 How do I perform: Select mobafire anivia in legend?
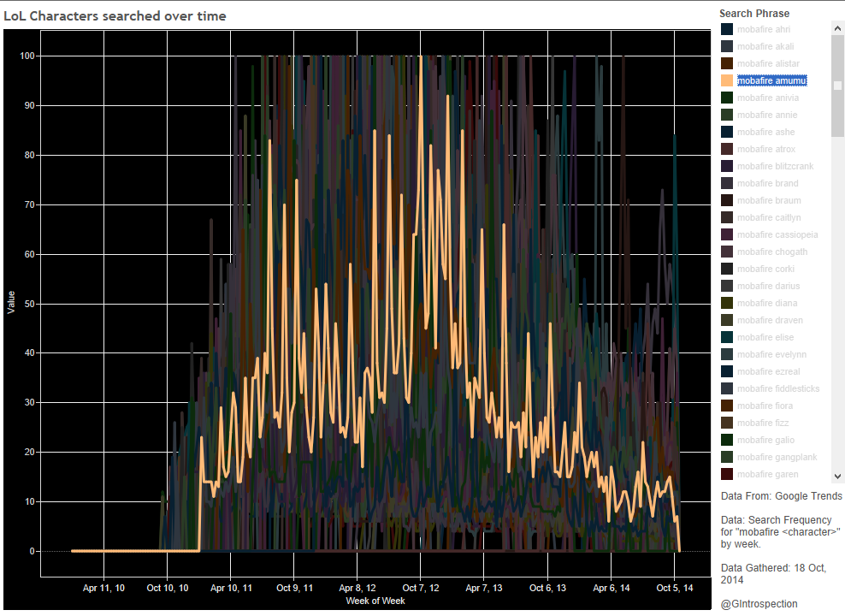(x=767, y=98)
